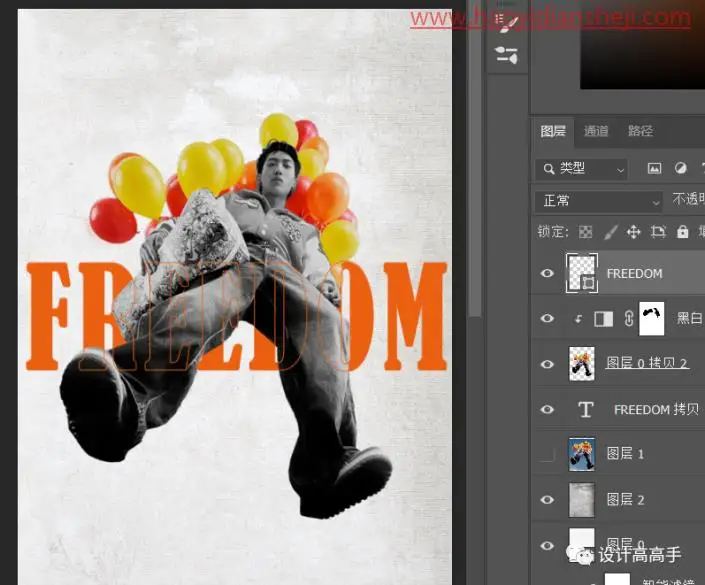Click the 锁定 label in Layers panel
705x585 pixels.
553,232
